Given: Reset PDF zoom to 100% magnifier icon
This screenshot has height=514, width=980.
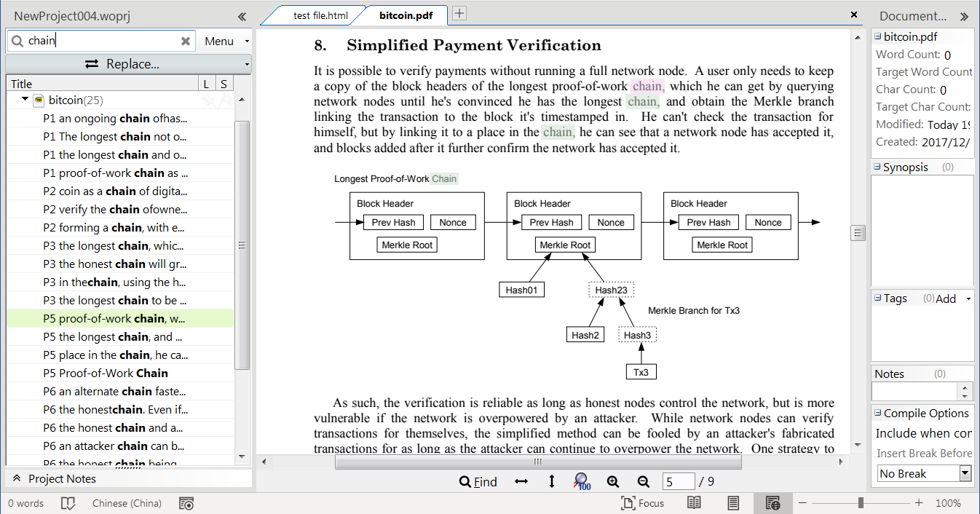Looking at the screenshot, I should coord(582,481).
